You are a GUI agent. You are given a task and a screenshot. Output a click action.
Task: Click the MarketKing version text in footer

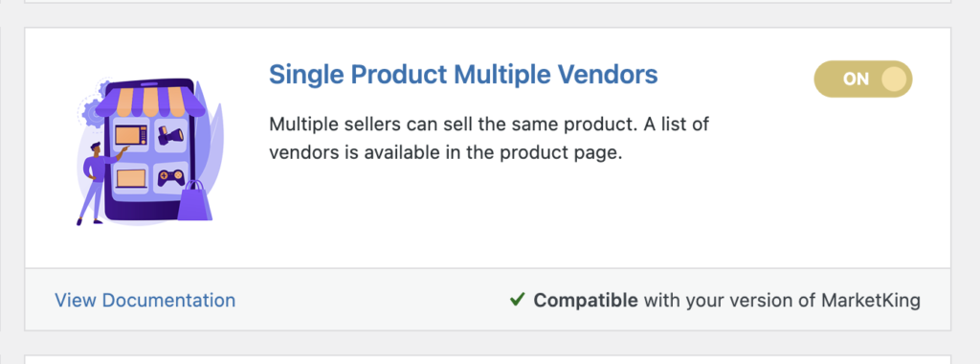coord(782,300)
